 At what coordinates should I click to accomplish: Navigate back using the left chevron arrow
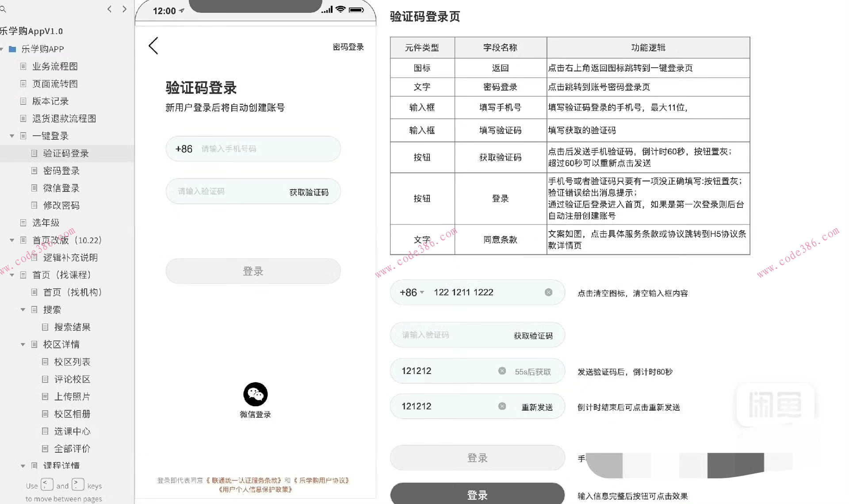(109, 9)
